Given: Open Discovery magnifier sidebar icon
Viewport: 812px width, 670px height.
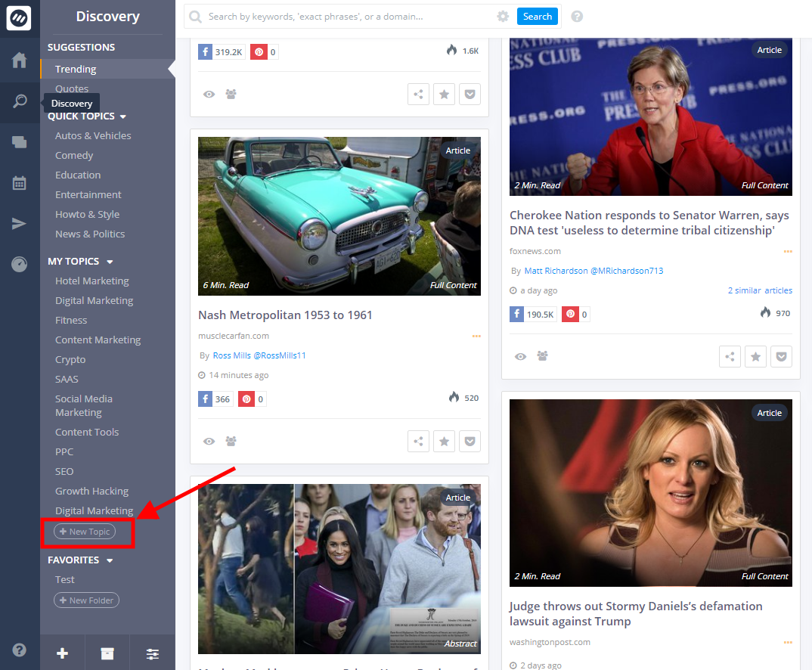Looking at the screenshot, I should [19, 101].
